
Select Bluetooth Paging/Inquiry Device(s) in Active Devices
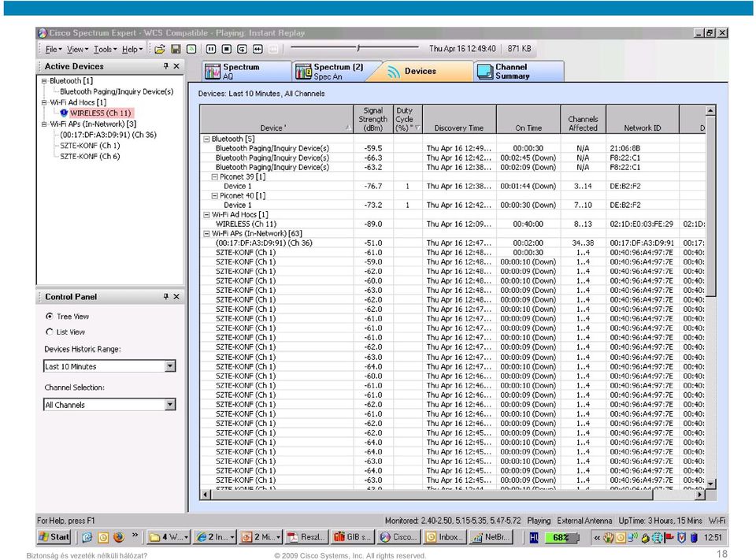coord(117,91)
